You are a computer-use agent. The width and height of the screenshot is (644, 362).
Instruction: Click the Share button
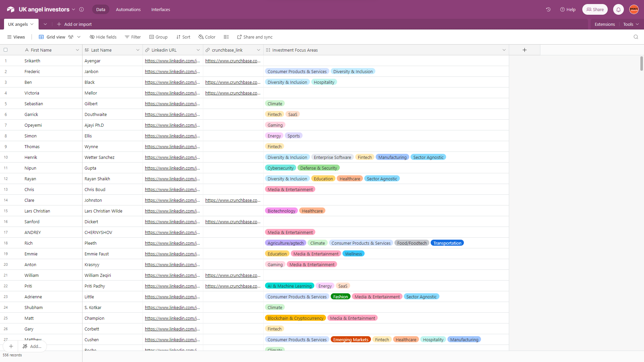[595, 9]
